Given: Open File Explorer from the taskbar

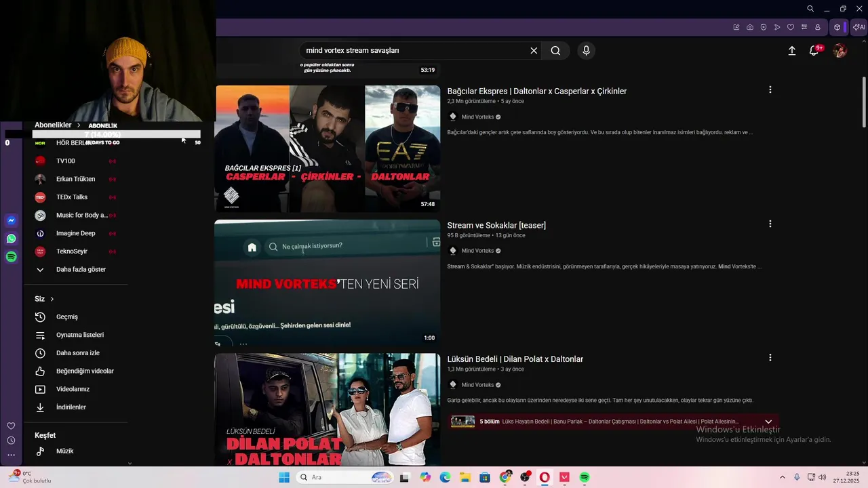Looking at the screenshot, I should coord(465,477).
